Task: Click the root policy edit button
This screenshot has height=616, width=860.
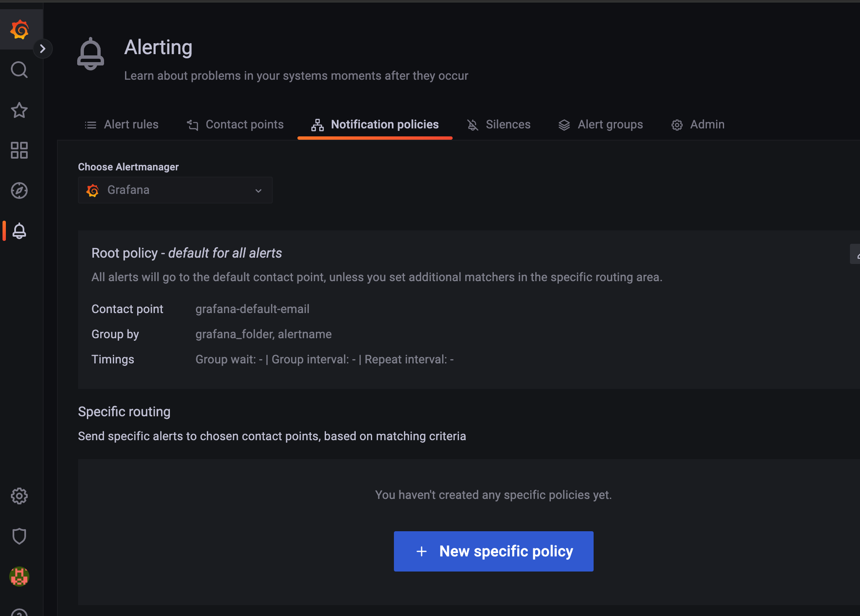Action: tap(856, 254)
